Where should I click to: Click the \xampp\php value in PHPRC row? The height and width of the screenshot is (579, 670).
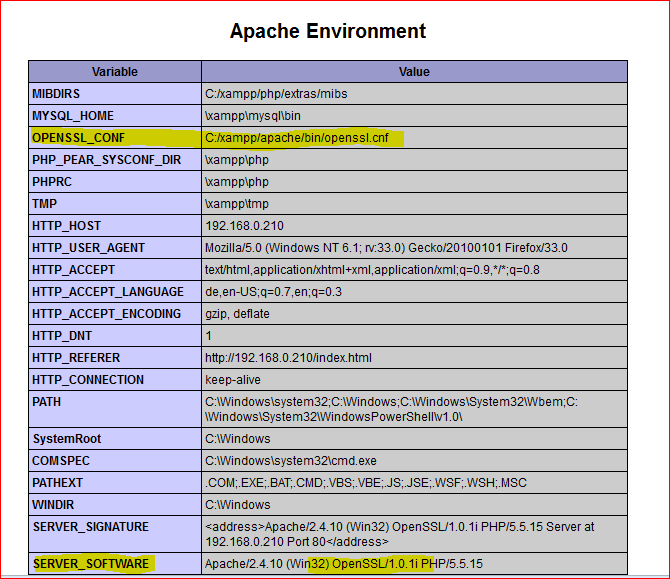237,182
